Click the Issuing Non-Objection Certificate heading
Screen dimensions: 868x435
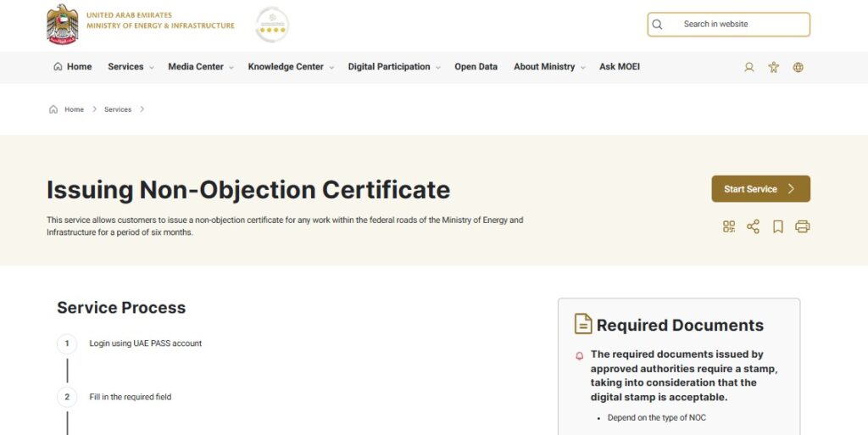[248, 190]
